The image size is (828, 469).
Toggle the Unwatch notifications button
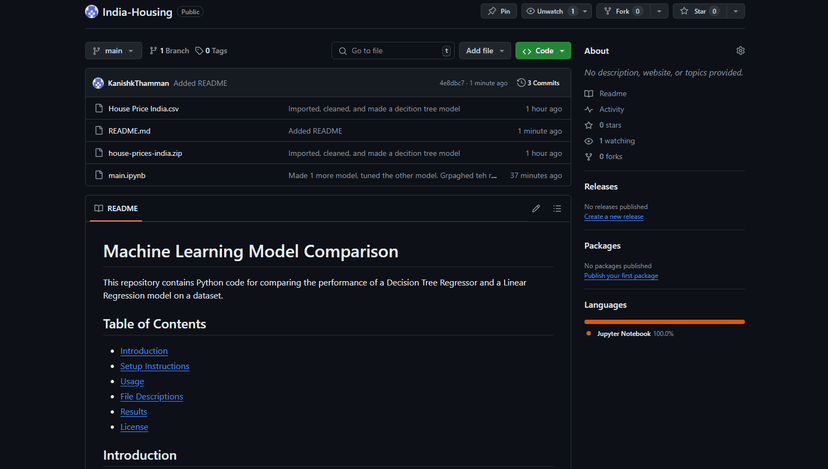(550, 12)
